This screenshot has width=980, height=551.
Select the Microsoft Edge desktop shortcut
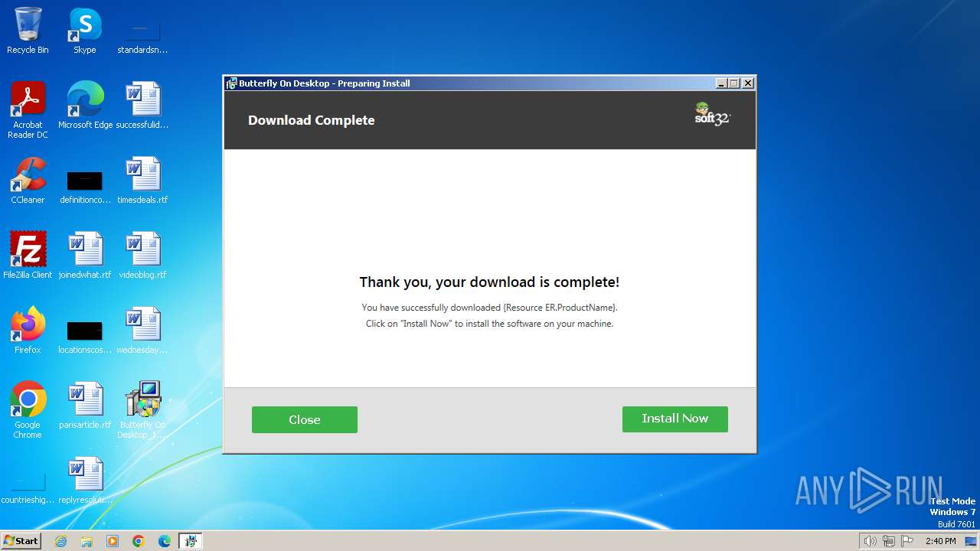click(x=85, y=106)
